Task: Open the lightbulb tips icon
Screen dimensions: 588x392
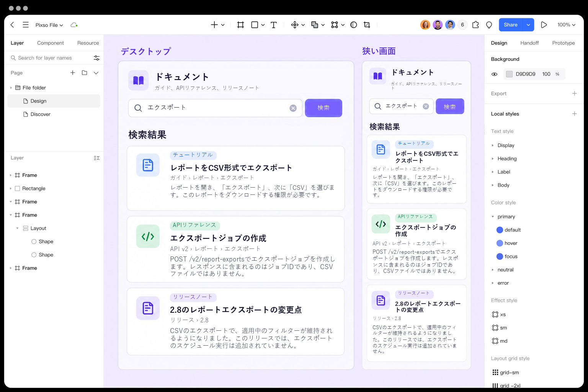Action: click(x=489, y=25)
